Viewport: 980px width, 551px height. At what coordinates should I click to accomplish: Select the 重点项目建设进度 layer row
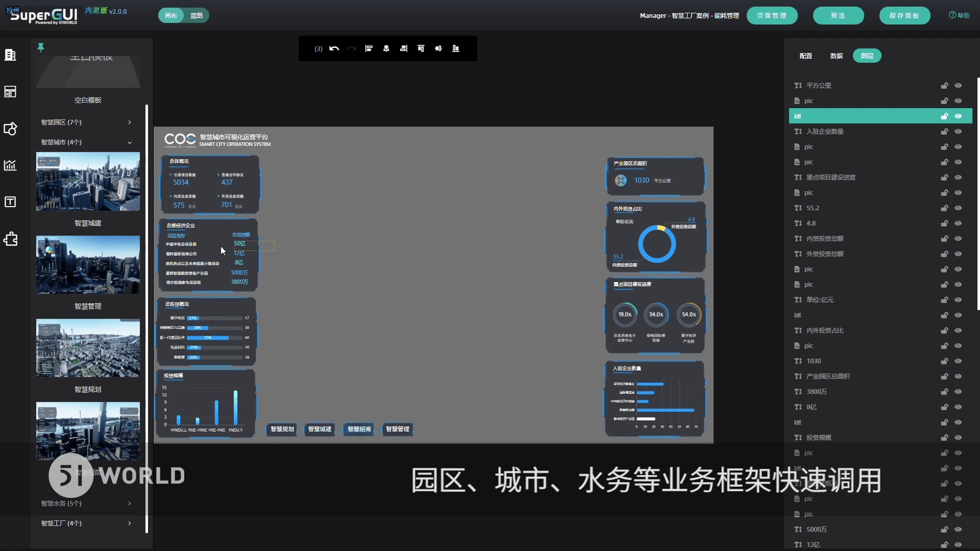pyautogui.click(x=880, y=178)
